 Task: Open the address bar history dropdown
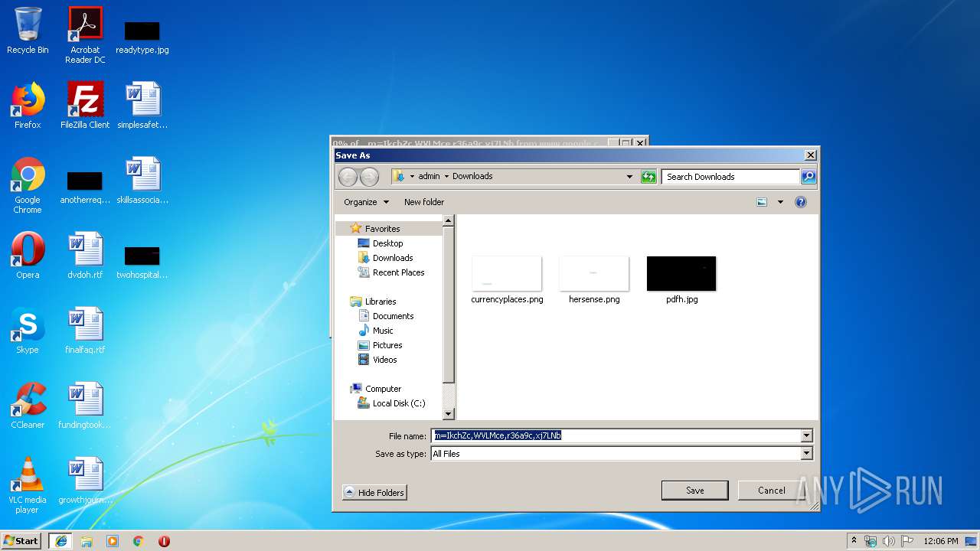630,177
